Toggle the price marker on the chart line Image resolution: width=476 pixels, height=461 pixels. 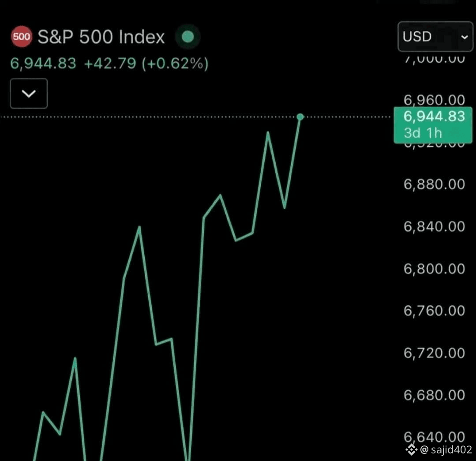click(x=300, y=117)
